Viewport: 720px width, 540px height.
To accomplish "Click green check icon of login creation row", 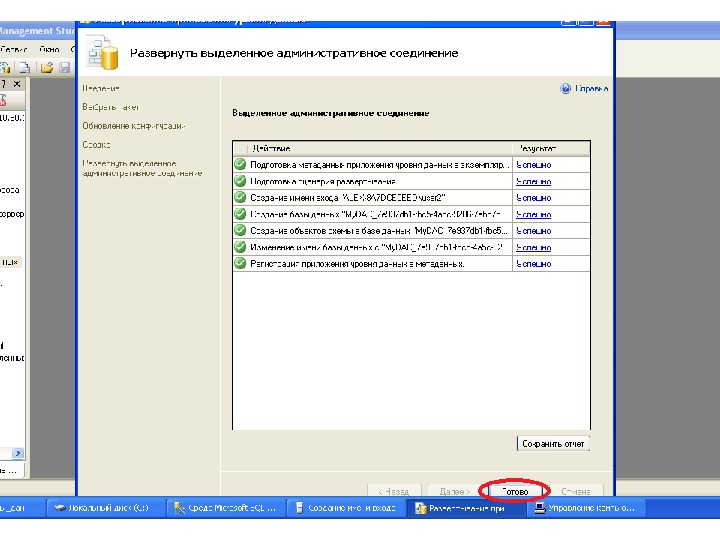I will 240,197.
